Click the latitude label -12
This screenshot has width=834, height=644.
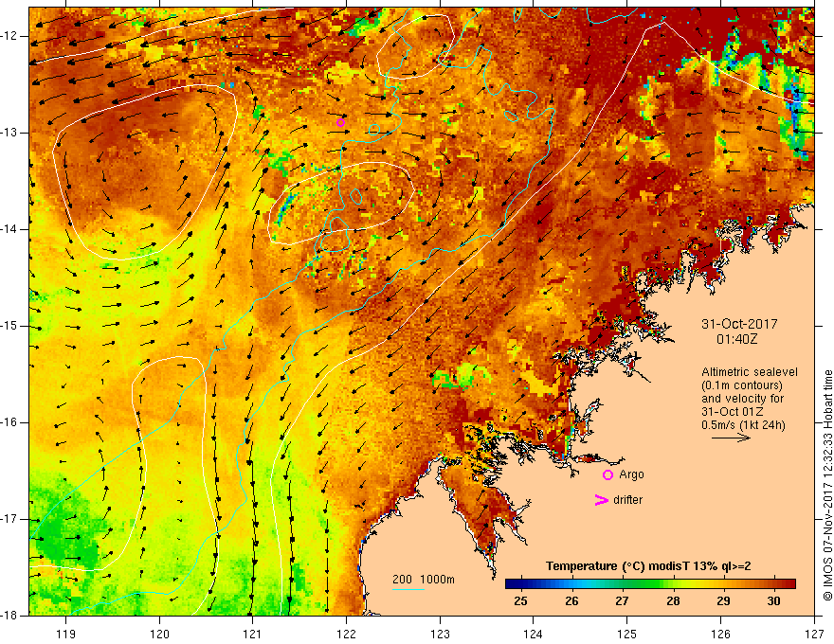(x=10, y=36)
